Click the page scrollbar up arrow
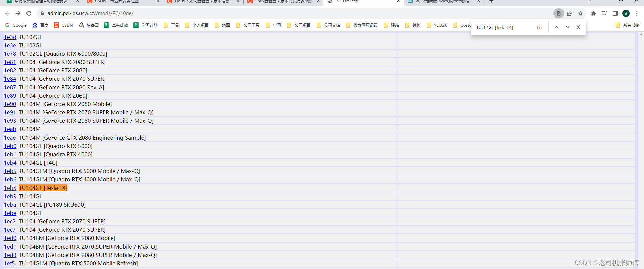This screenshot has width=644, height=269. pyautogui.click(x=641, y=35)
